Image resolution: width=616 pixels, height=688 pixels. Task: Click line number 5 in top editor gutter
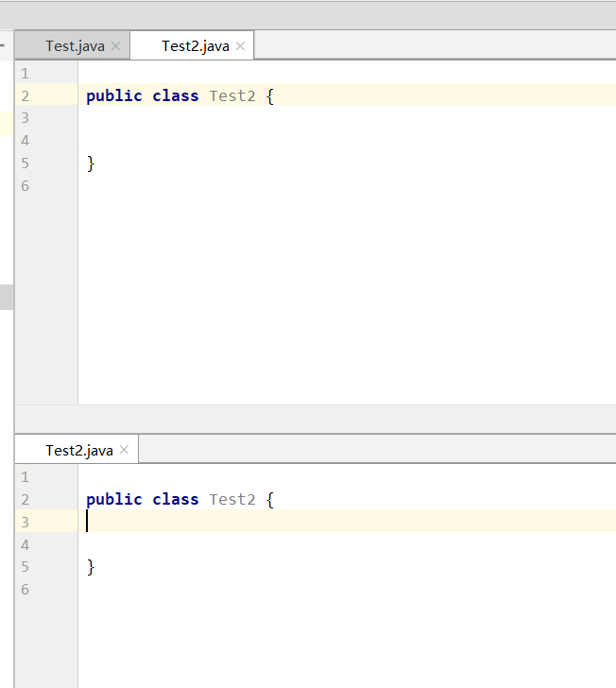click(x=25, y=163)
